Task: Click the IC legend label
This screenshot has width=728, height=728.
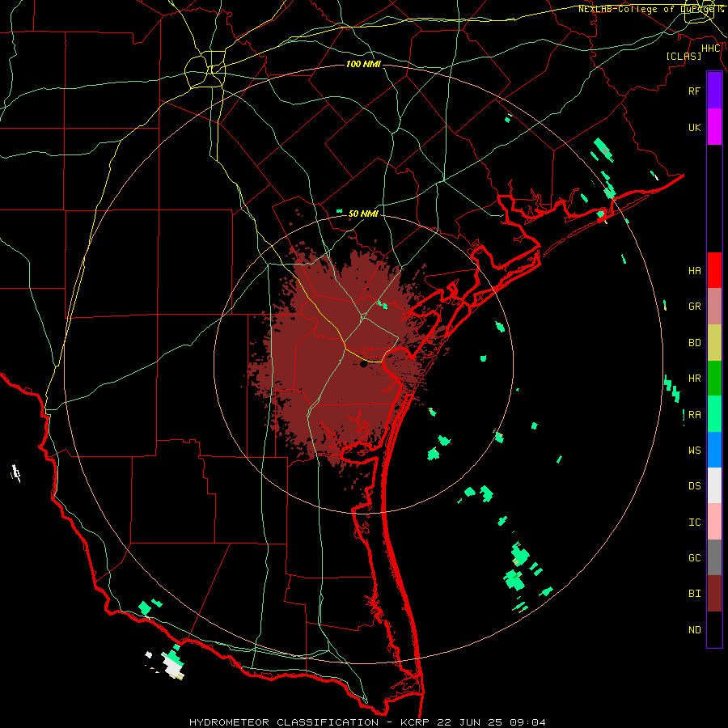Action: point(694,523)
